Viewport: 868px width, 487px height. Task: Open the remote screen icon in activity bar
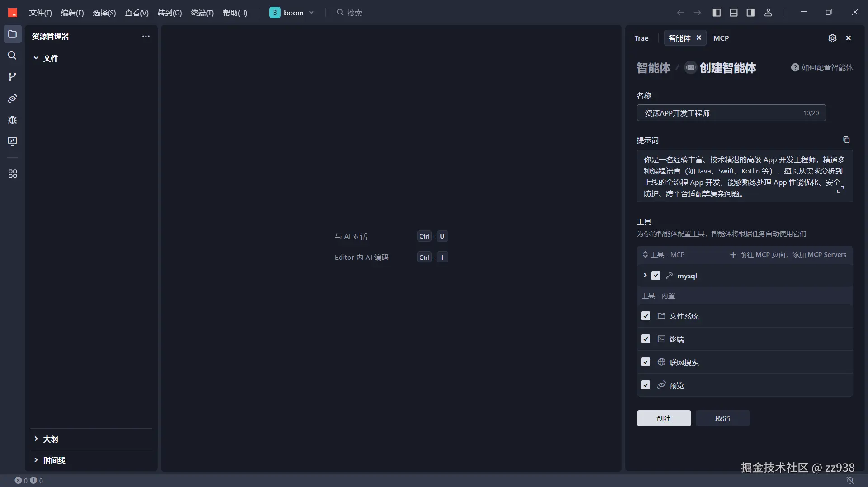click(12, 141)
